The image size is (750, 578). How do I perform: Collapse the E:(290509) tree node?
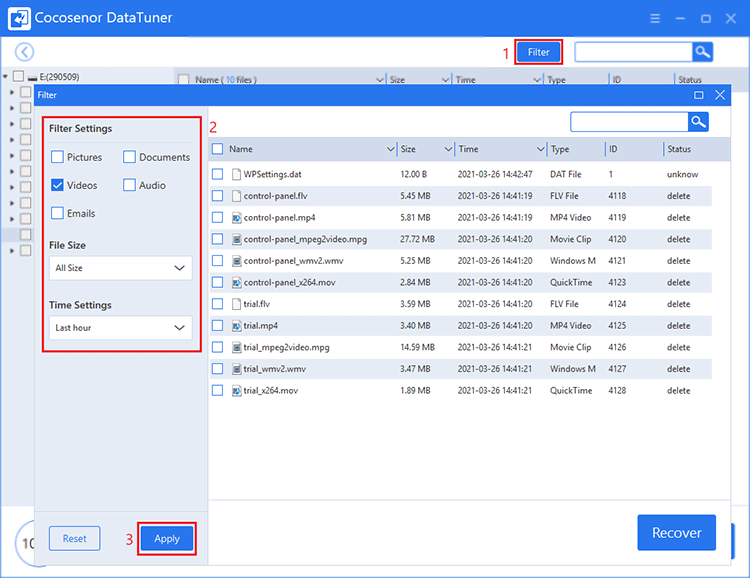[5, 77]
